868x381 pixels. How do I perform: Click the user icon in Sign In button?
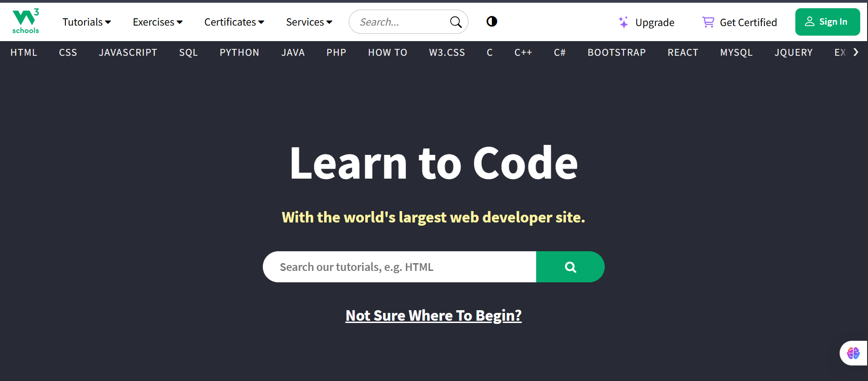(x=809, y=21)
